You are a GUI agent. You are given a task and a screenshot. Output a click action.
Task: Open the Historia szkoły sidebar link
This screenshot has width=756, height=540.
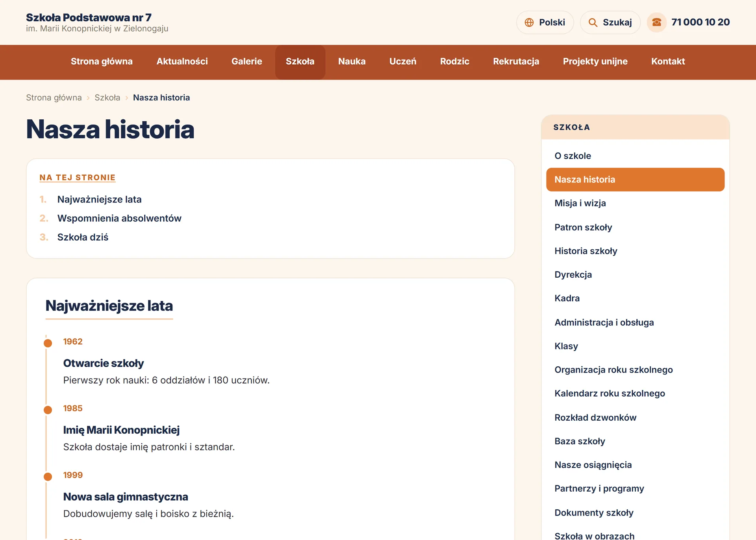pyautogui.click(x=635, y=251)
